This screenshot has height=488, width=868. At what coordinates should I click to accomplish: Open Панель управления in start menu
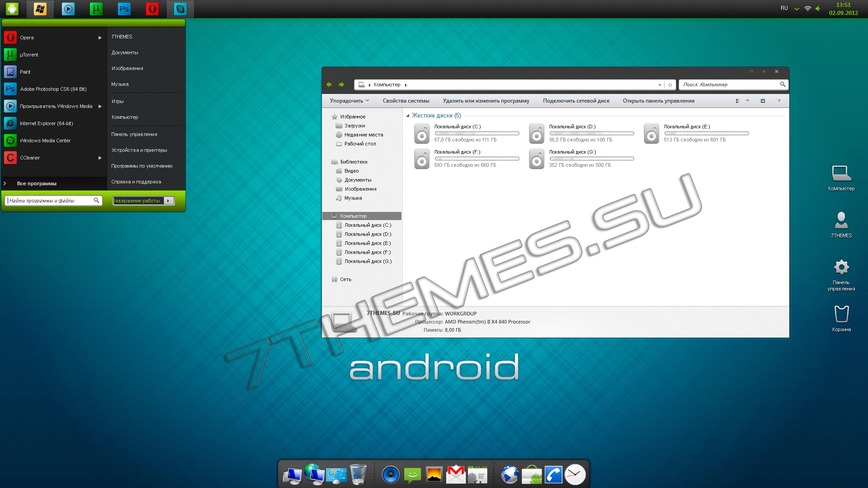tap(134, 134)
